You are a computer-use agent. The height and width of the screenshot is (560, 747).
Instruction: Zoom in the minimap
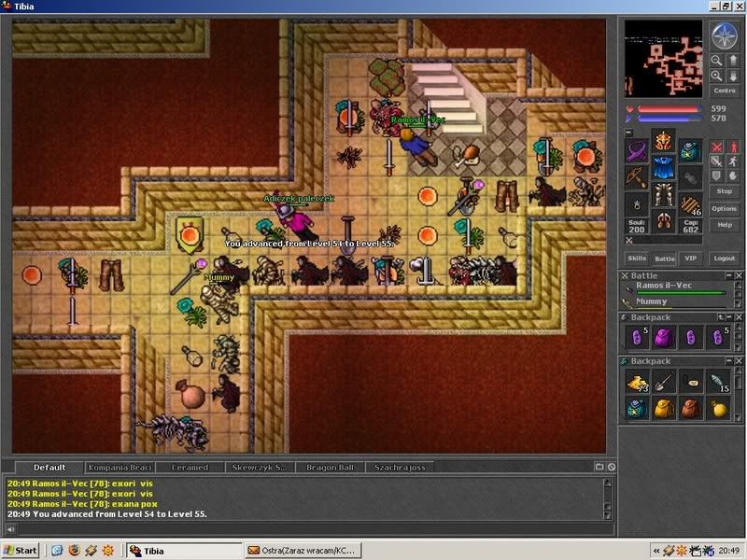(716, 76)
